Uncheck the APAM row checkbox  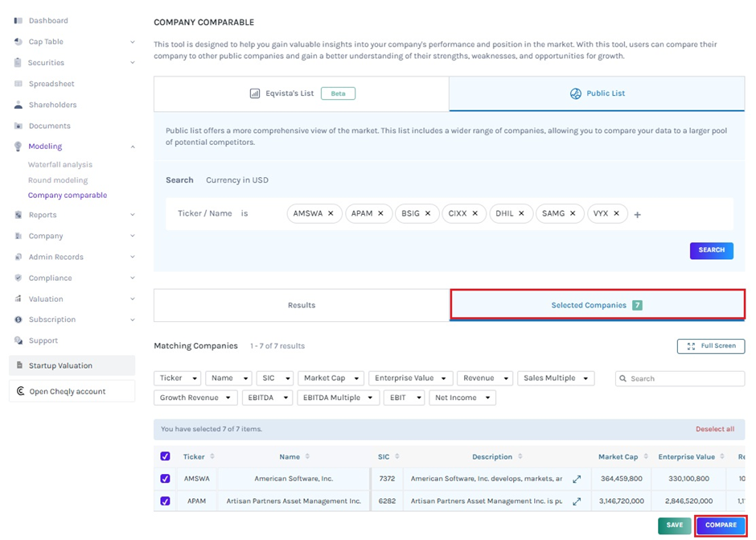coord(165,501)
